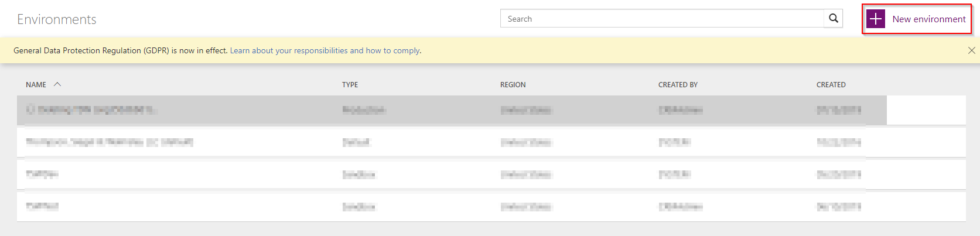Sort by the REGION column header

(513, 85)
